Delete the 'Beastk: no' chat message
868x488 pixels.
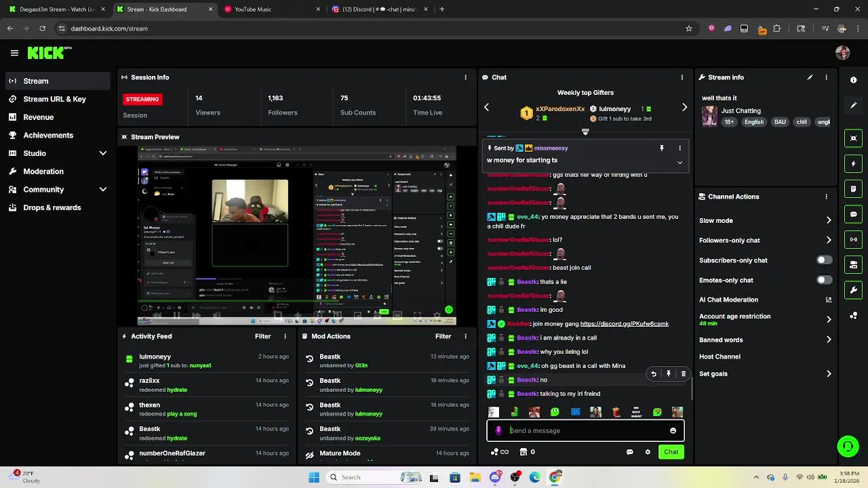(683, 373)
